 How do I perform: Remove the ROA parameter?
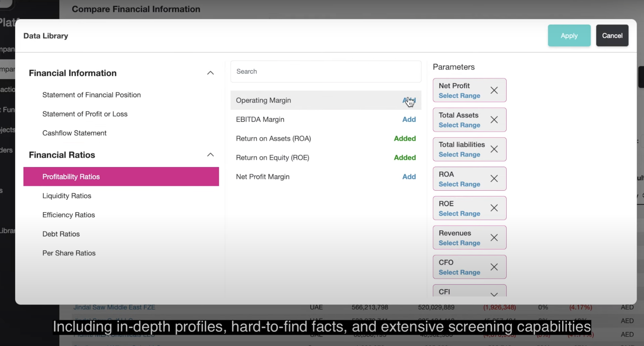pyautogui.click(x=494, y=179)
